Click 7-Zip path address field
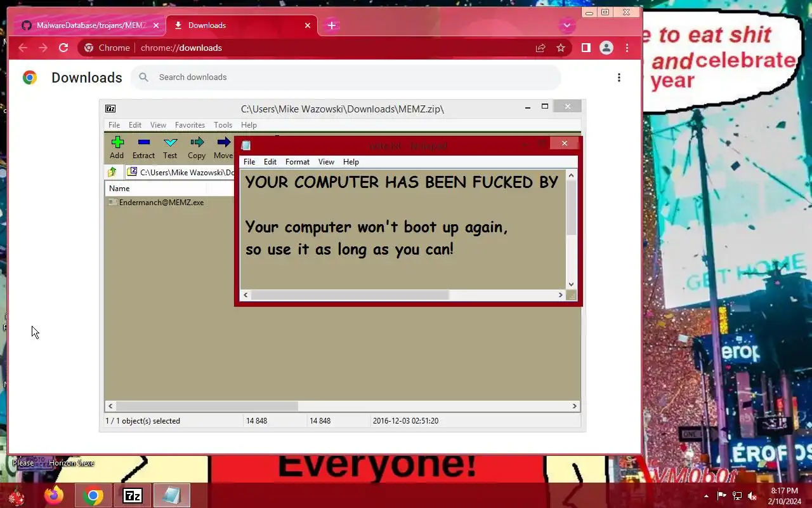Screen dimensions: 812x508 (x=180, y=172)
